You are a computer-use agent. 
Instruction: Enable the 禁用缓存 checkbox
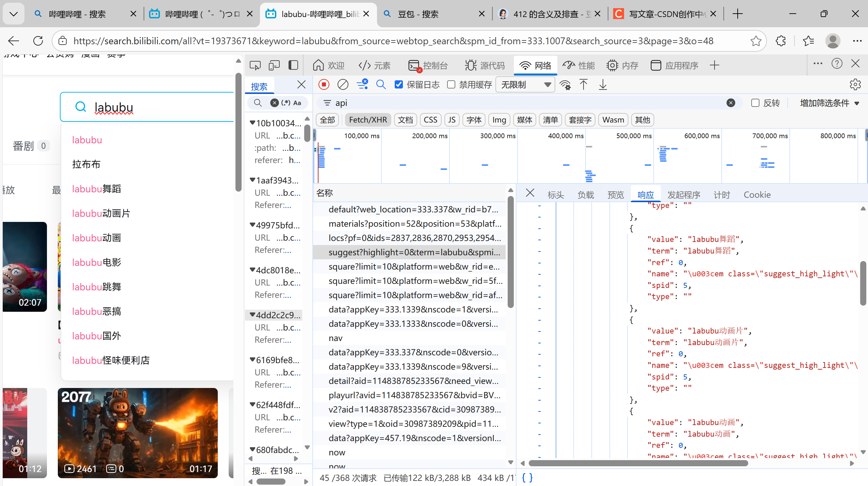451,84
